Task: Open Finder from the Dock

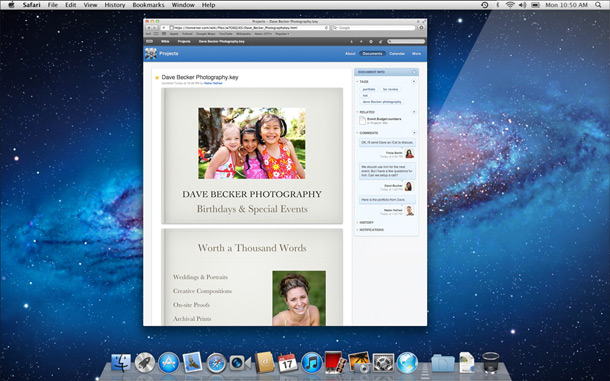Action: 121,363
